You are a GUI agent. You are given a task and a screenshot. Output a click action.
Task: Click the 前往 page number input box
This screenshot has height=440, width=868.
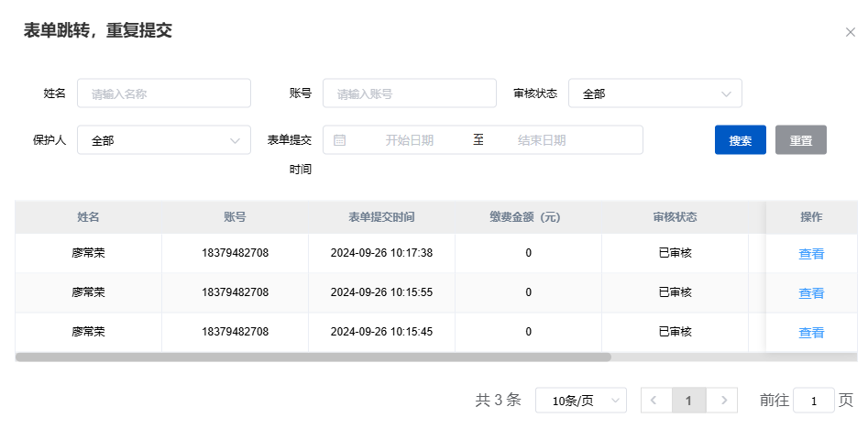coord(813,401)
